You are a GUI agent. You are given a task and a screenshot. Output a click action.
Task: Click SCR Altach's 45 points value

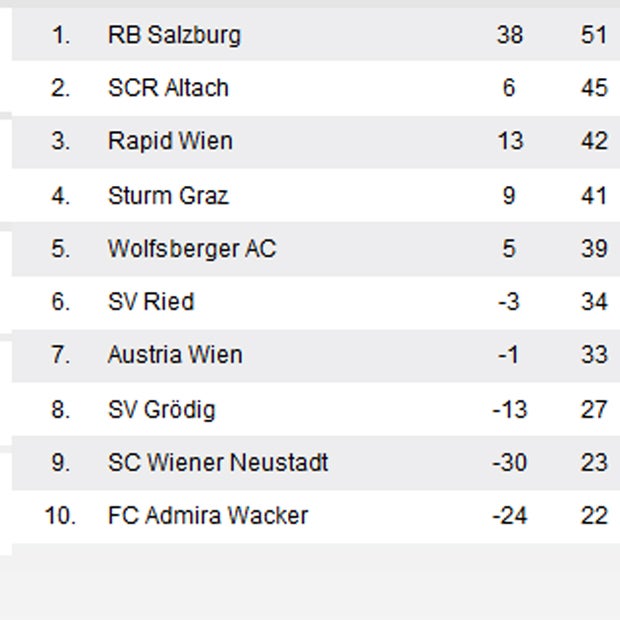coord(593,88)
